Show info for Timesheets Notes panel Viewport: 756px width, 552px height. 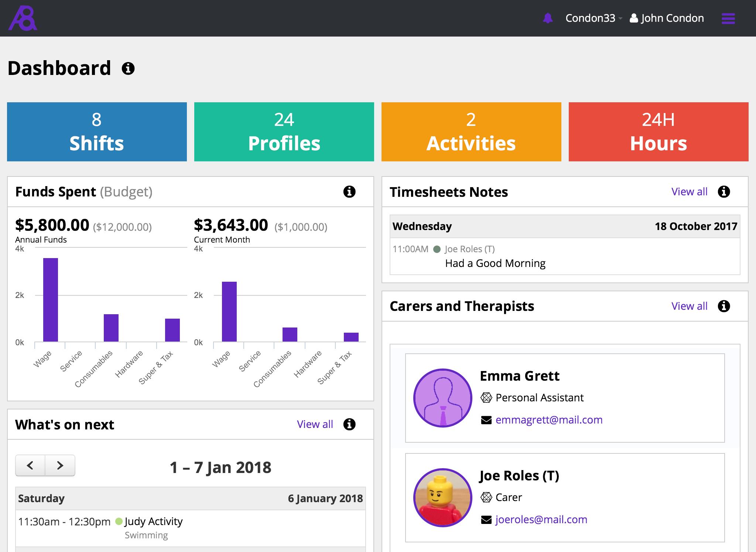pos(724,192)
